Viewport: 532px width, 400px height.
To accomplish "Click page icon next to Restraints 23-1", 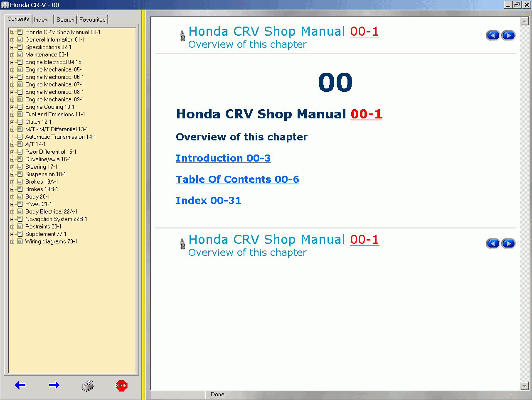I will point(20,226).
